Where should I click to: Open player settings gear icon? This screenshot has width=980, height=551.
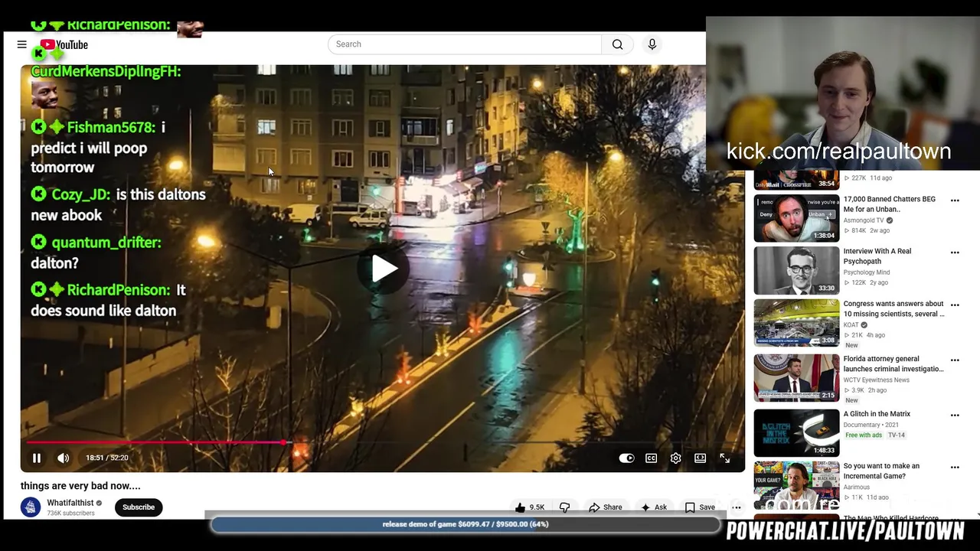pos(675,458)
